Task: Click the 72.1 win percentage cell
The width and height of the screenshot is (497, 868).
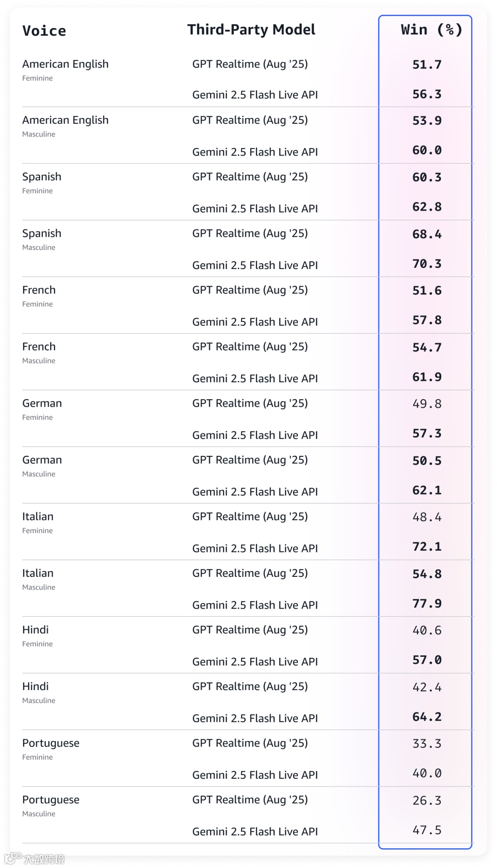Action: click(427, 547)
